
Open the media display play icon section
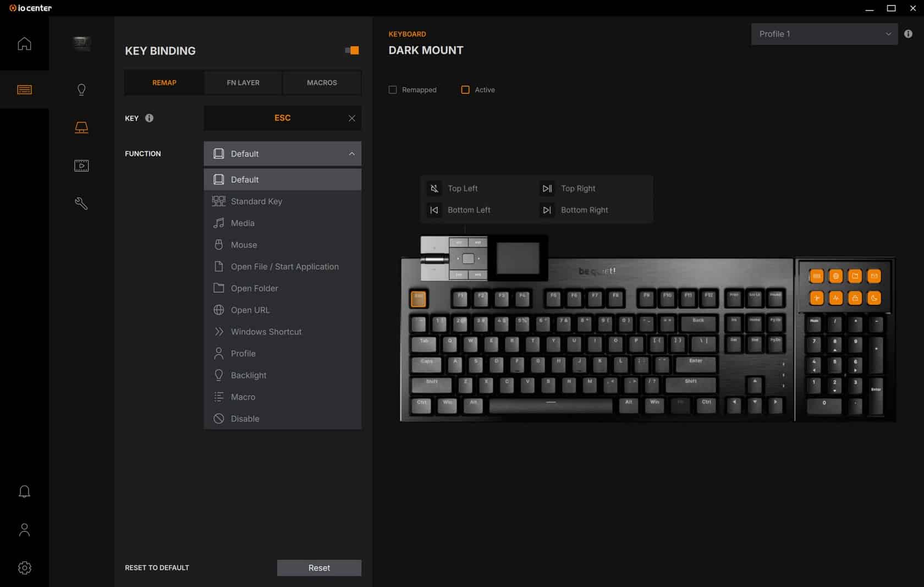click(81, 166)
